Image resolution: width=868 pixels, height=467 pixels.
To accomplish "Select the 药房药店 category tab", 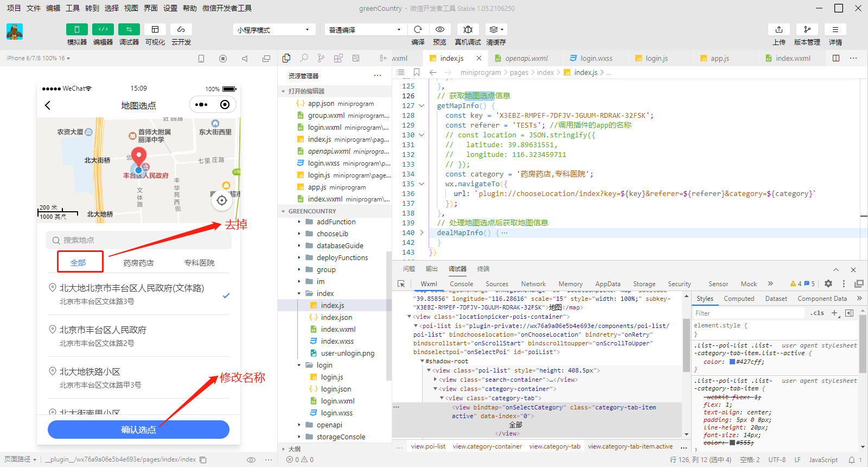I will click(x=138, y=263).
